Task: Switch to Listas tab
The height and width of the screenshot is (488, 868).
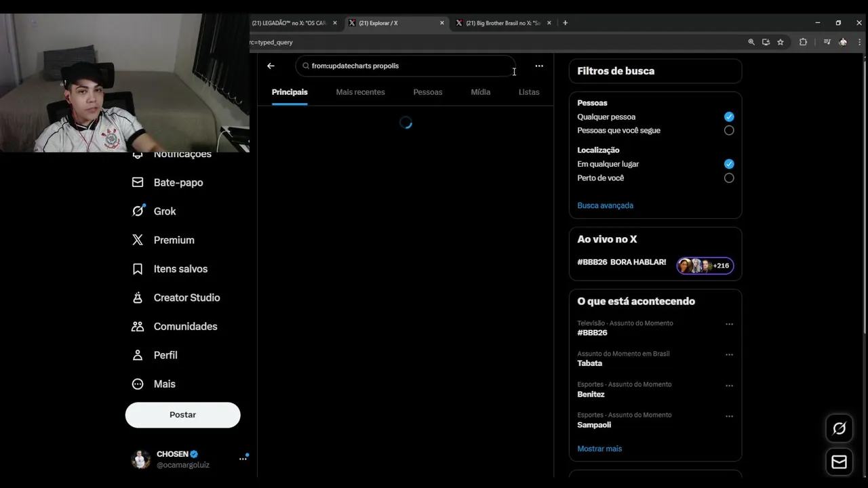Action: tap(529, 92)
